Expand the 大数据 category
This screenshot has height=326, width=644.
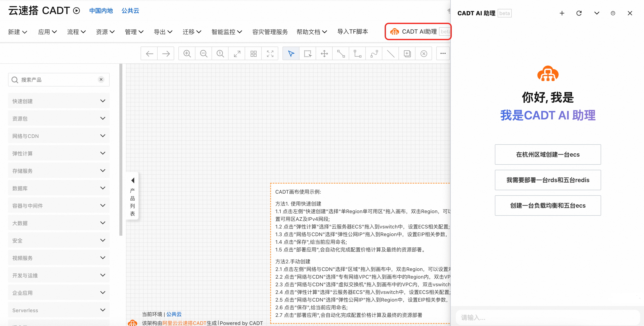(59, 223)
